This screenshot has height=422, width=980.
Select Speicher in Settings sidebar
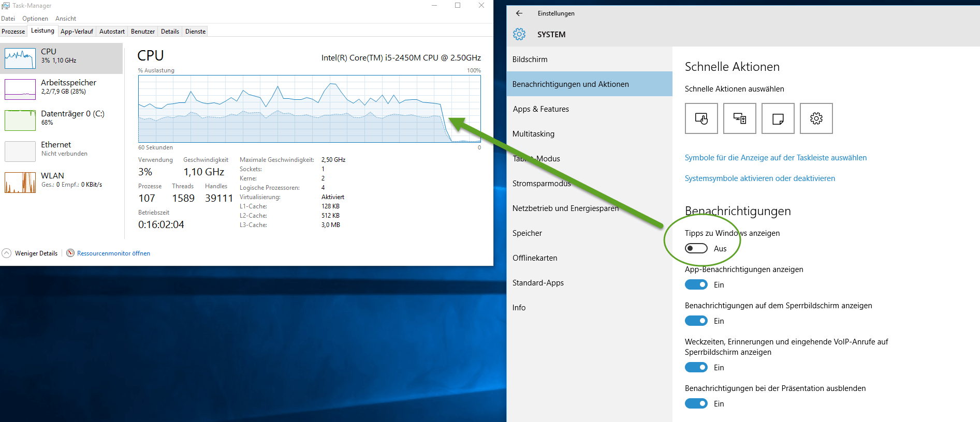coord(589,233)
